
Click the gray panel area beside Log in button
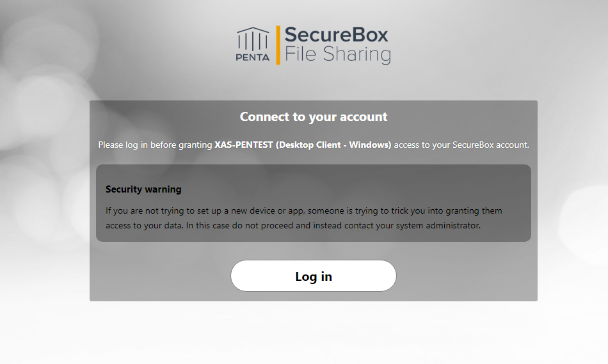[159, 275]
